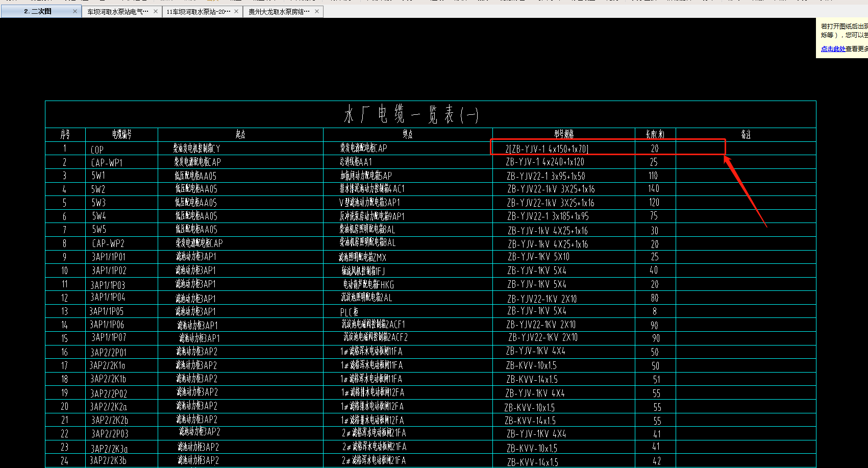The height and width of the screenshot is (468, 868).
Task: Switch to the 2.二次图 tab
Action: click(x=41, y=11)
